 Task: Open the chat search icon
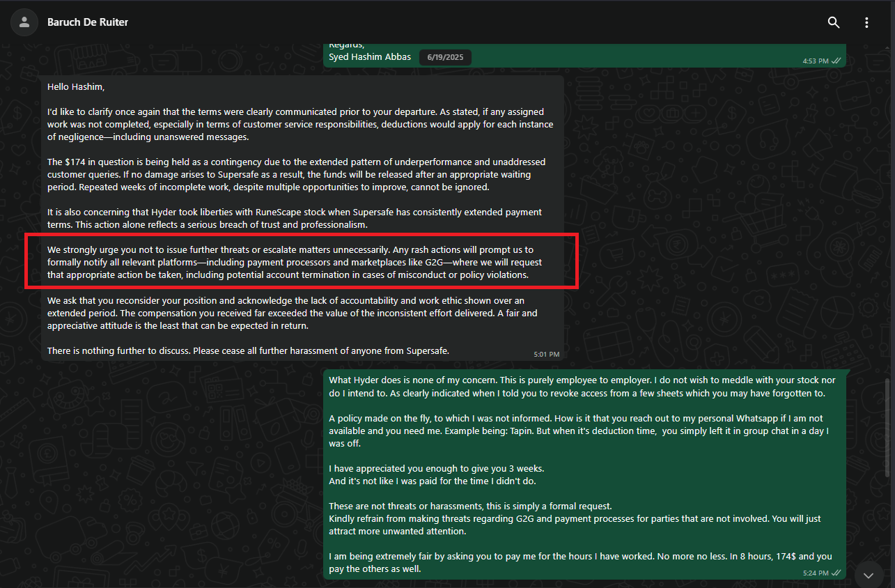tap(834, 22)
